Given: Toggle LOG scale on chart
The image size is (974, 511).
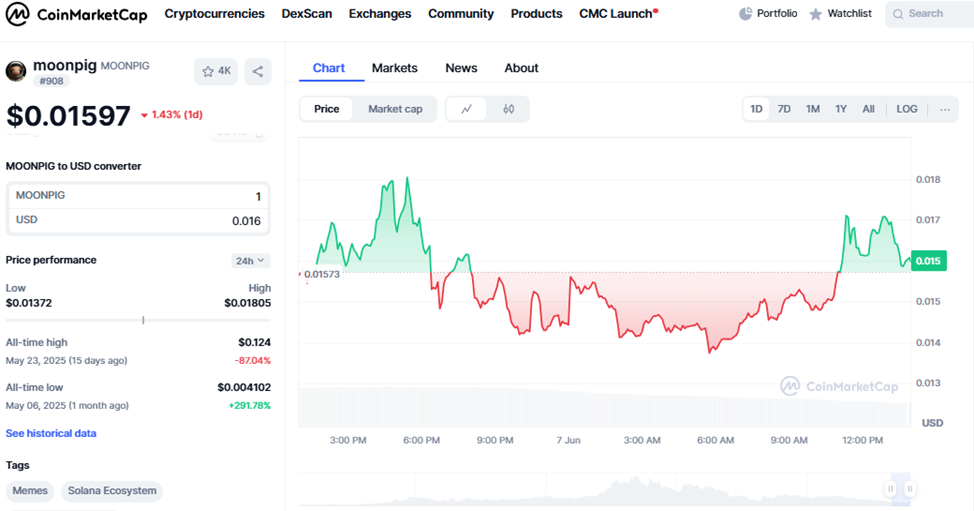Looking at the screenshot, I should pyautogui.click(x=907, y=109).
